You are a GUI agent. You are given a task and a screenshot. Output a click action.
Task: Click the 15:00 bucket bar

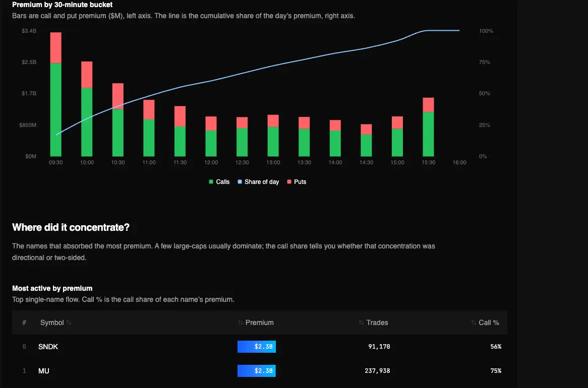pos(397,137)
